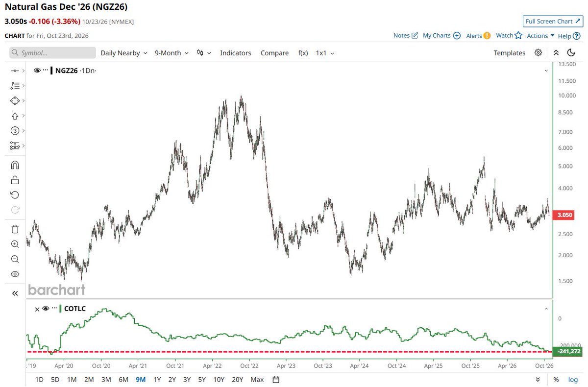Open Notes for this contract
588x387 pixels.
tap(406, 36)
